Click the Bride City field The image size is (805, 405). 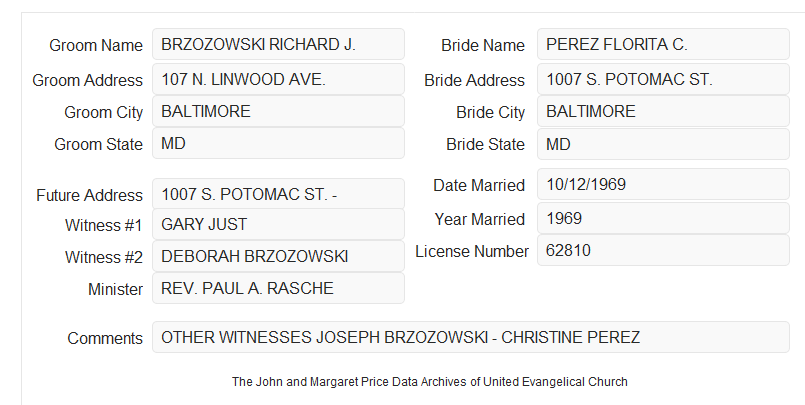(663, 111)
